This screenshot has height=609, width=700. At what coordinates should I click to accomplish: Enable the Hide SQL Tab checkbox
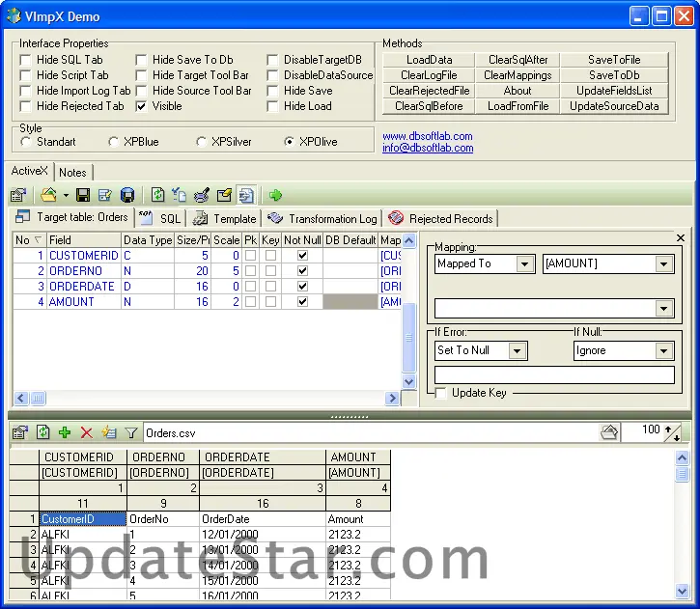point(26,60)
